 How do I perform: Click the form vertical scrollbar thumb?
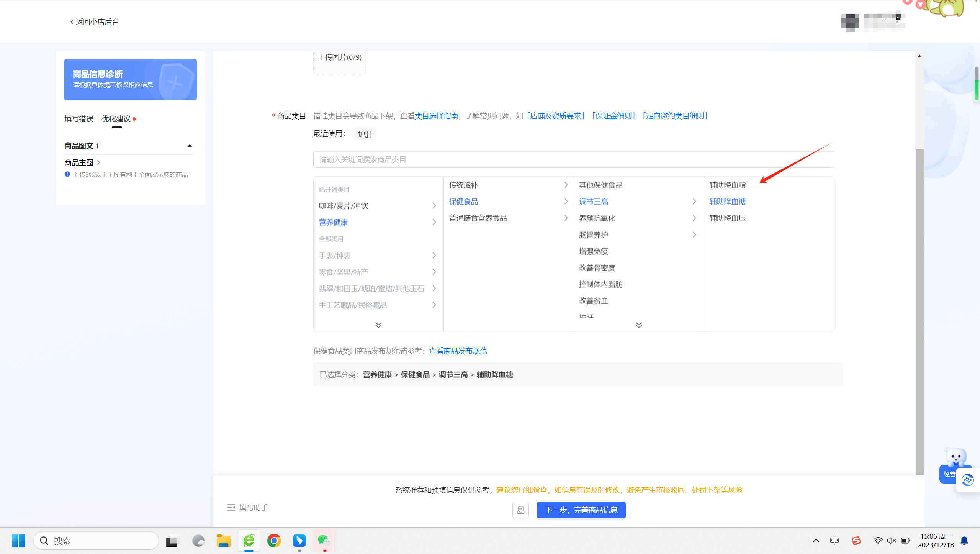tap(919, 311)
